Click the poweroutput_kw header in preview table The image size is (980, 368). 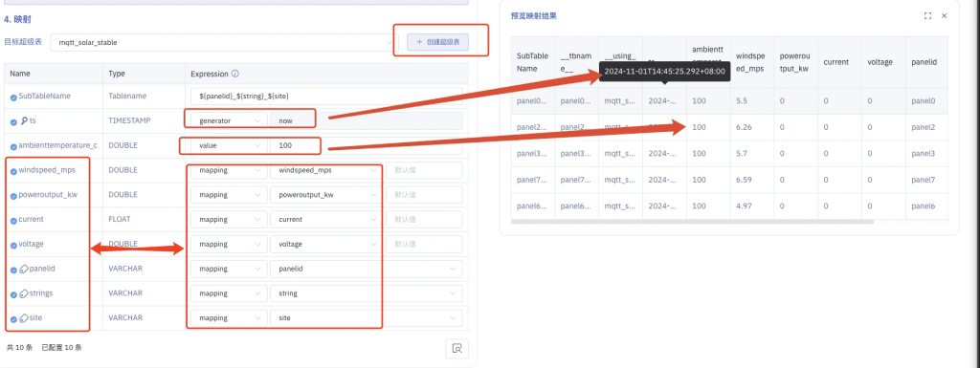(x=794, y=62)
